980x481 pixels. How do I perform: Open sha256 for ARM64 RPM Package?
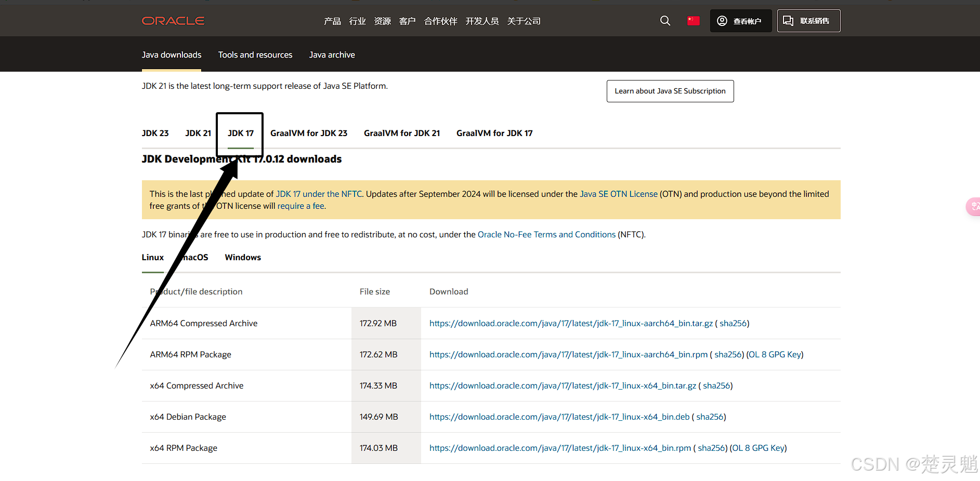click(x=728, y=354)
